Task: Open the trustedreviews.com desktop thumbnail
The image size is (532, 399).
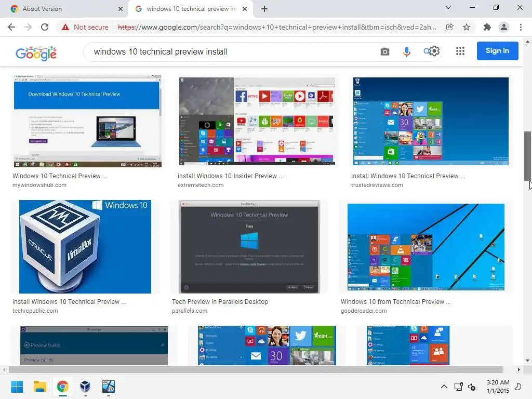Action: (431, 121)
